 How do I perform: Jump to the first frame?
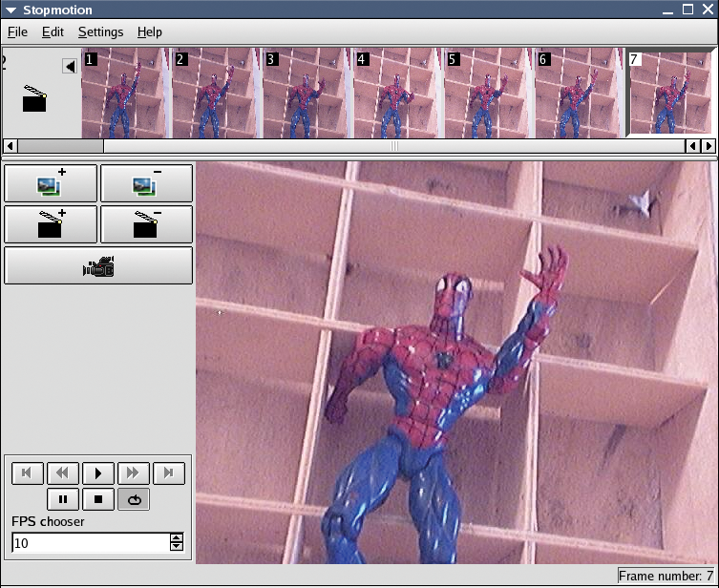27,472
